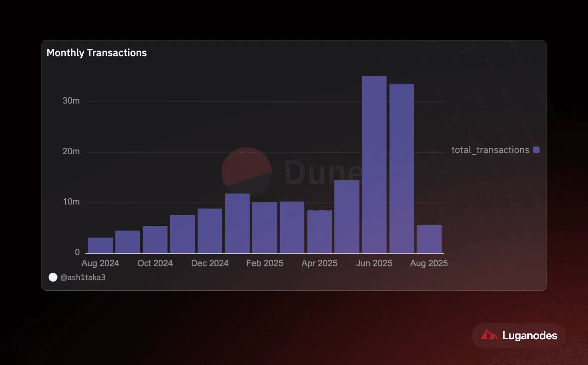
Task: Select the May 2025 bar before the tallest
Action: coord(347,217)
